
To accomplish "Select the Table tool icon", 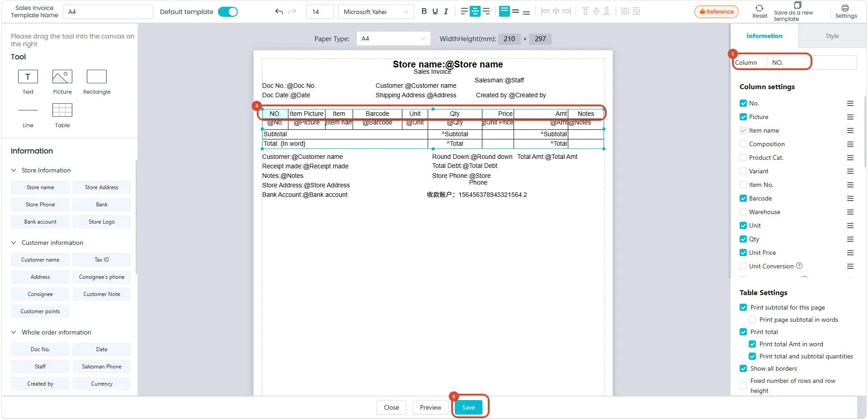I will pyautogui.click(x=62, y=110).
